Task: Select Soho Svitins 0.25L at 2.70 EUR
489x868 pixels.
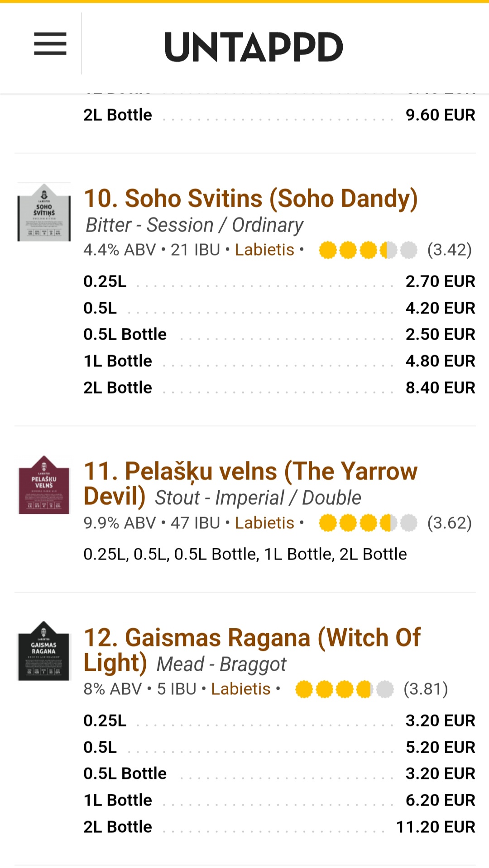Action: point(279,281)
